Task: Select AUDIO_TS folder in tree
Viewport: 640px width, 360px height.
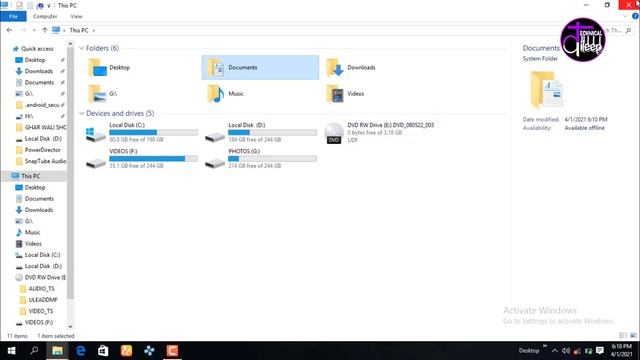Action: pos(37,289)
